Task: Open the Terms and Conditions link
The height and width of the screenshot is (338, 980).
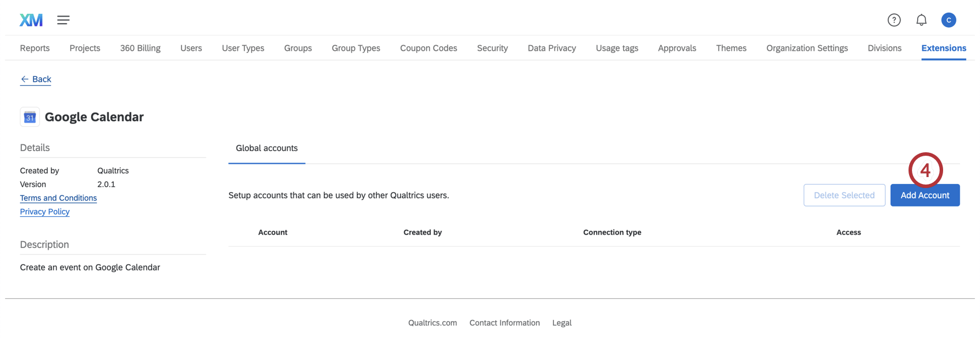Action: point(58,198)
